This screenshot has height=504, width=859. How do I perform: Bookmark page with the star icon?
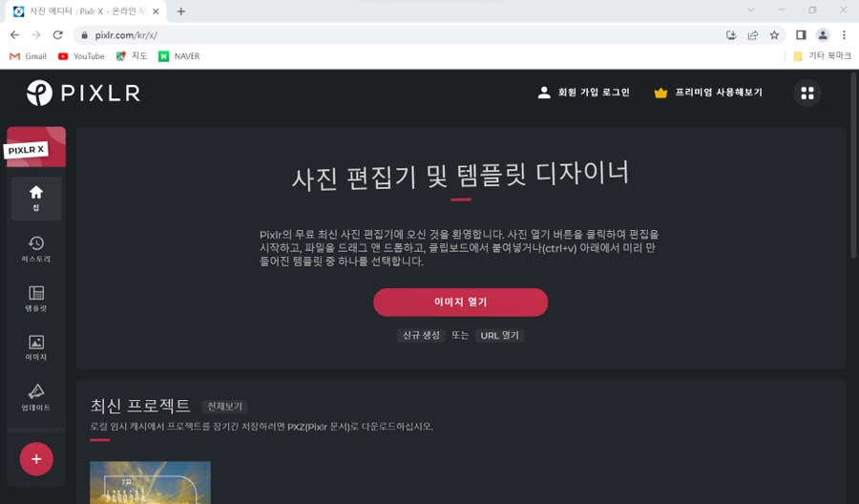[774, 35]
